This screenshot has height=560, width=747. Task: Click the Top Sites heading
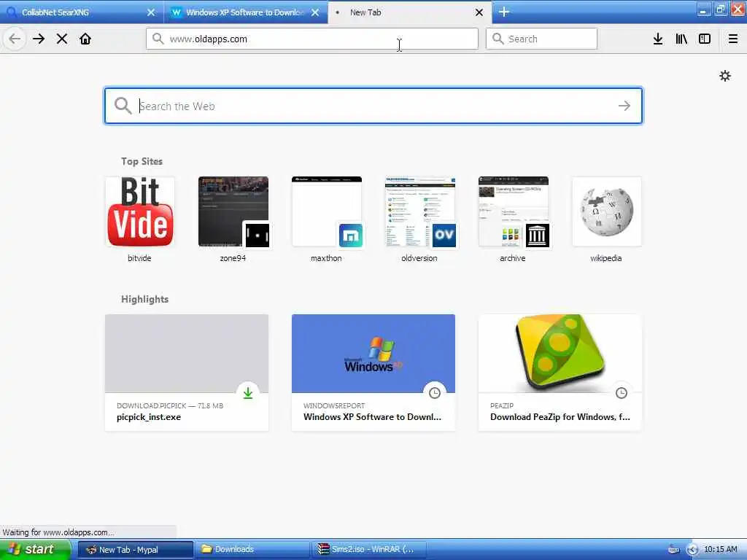coord(142,161)
